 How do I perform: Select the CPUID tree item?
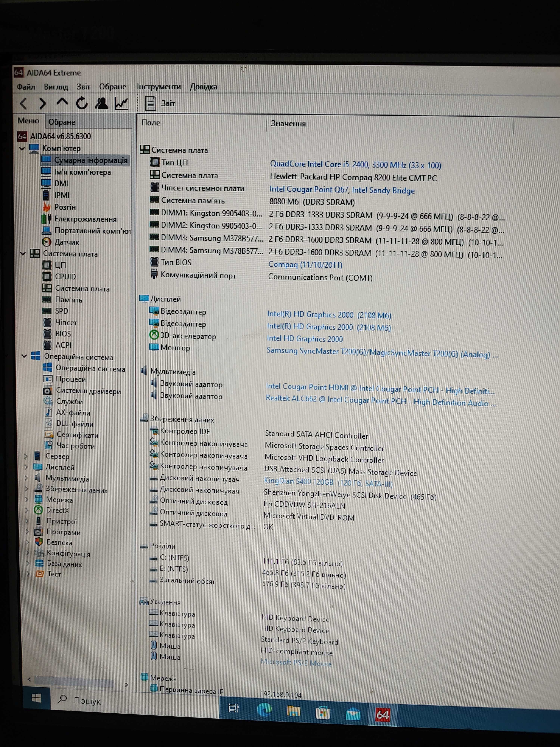(59, 277)
